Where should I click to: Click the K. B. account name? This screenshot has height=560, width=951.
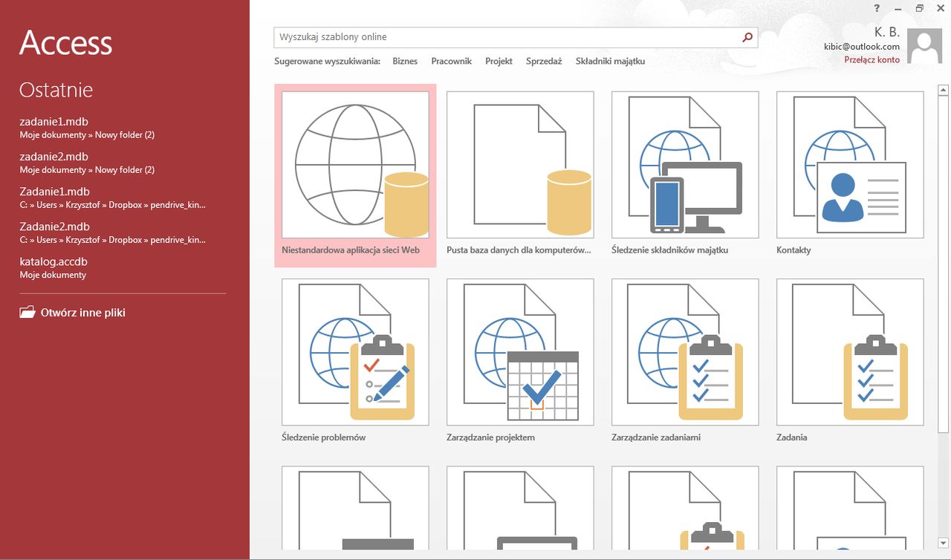pyautogui.click(x=887, y=32)
